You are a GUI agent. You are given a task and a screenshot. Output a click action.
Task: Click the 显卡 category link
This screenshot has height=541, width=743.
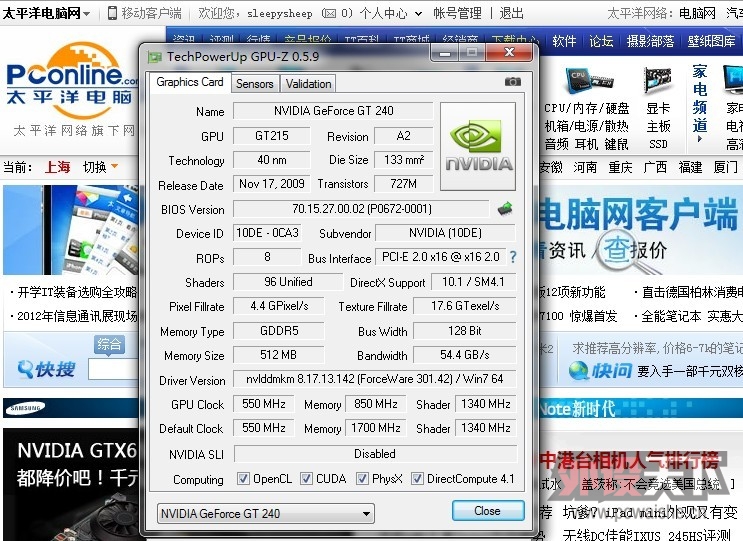click(x=658, y=108)
